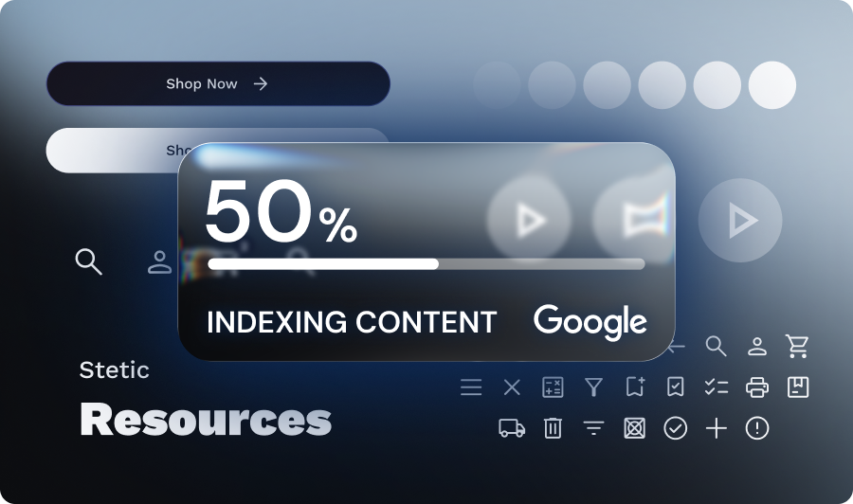
Task: Click the circled checkmark icon
Action: point(675,428)
